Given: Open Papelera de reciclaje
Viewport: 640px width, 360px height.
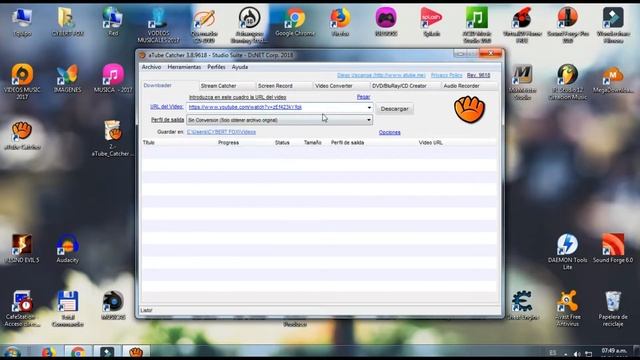Looking at the screenshot, I should click(613, 309).
